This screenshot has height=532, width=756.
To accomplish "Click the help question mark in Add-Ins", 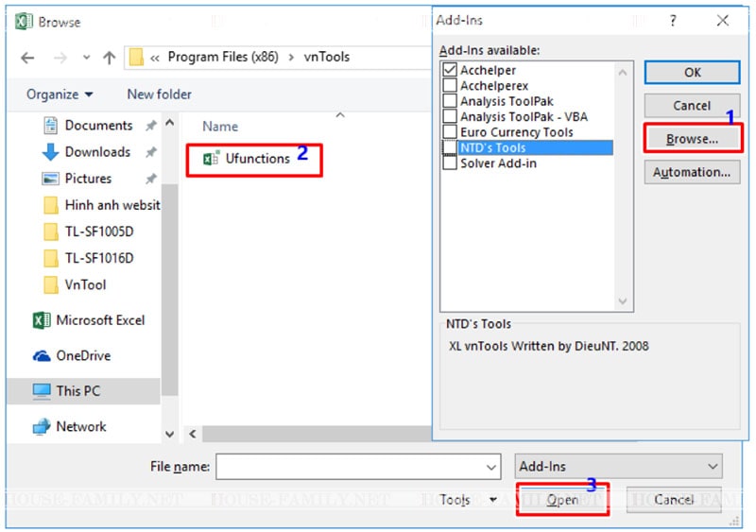I will pyautogui.click(x=673, y=20).
